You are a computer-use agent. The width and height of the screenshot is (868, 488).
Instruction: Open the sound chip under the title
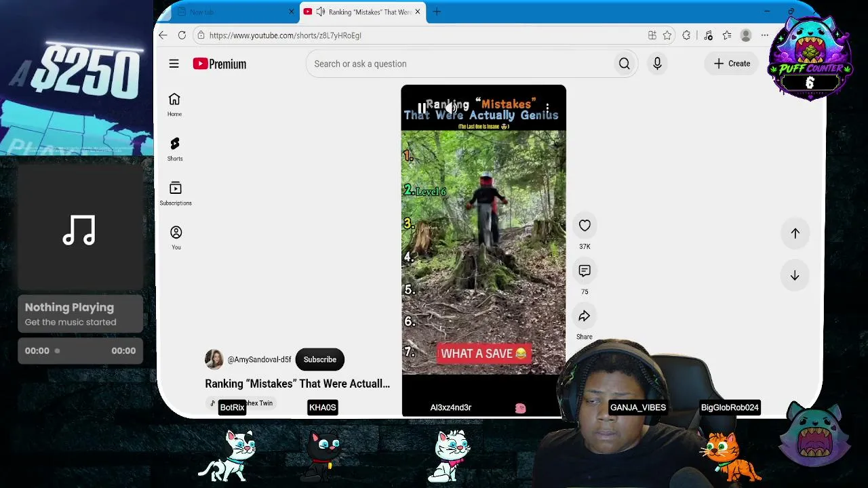point(242,403)
